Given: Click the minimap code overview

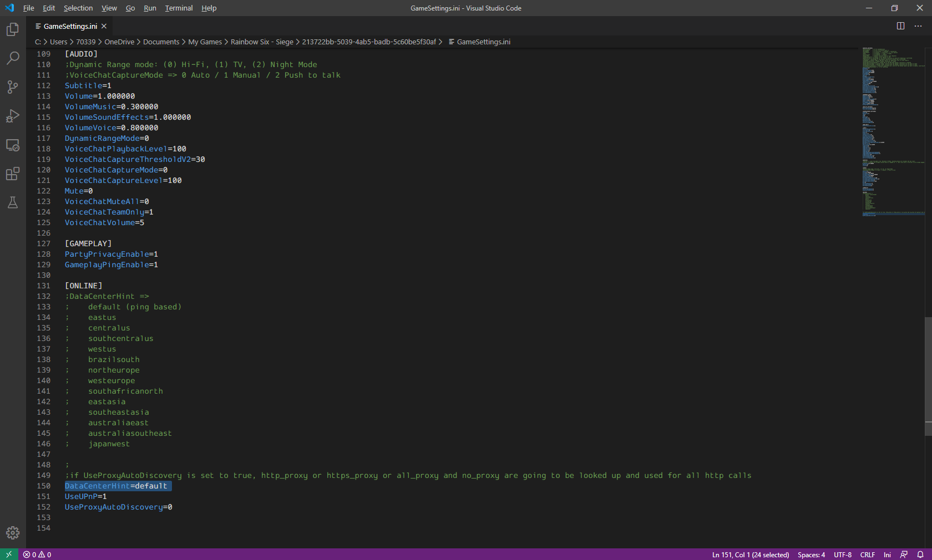Looking at the screenshot, I should point(893,131).
